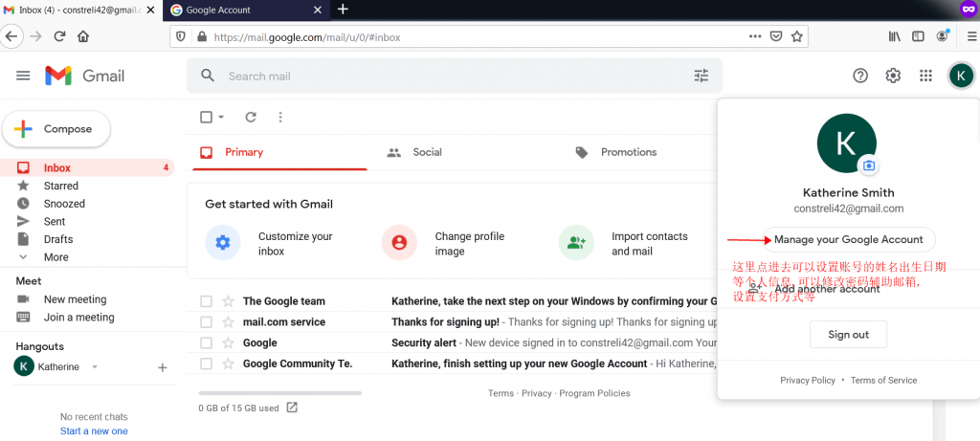Click the Search mail input field

pyautogui.click(x=455, y=76)
